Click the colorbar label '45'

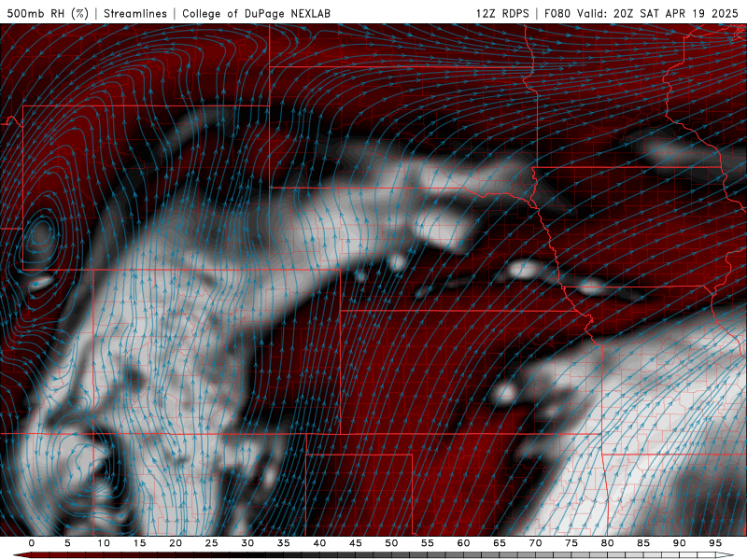pyautogui.click(x=356, y=543)
